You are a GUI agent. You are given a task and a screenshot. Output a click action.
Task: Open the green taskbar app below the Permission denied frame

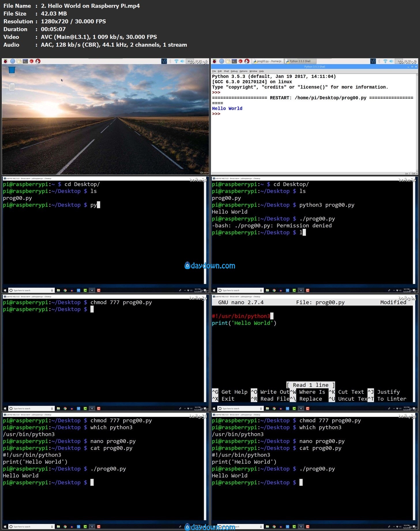pyautogui.click(x=294, y=290)
